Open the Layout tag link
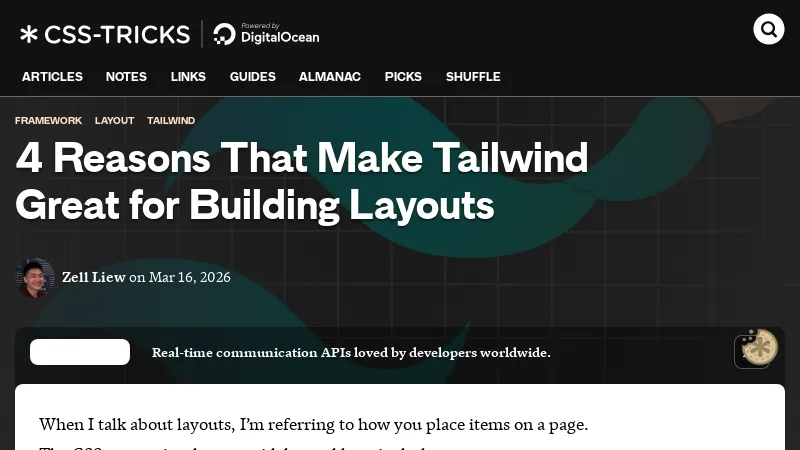The image size is (800, 450). 114,120
